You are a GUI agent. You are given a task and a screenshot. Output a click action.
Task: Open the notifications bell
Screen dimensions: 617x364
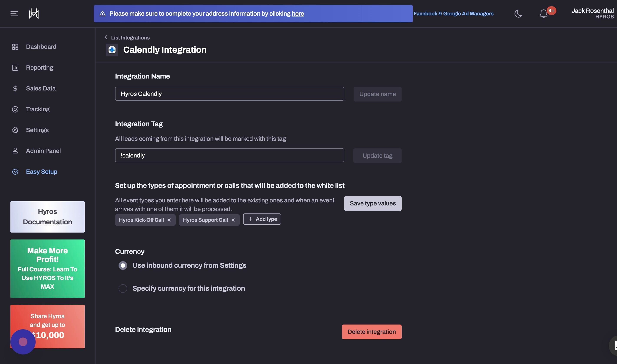[543, 14]
